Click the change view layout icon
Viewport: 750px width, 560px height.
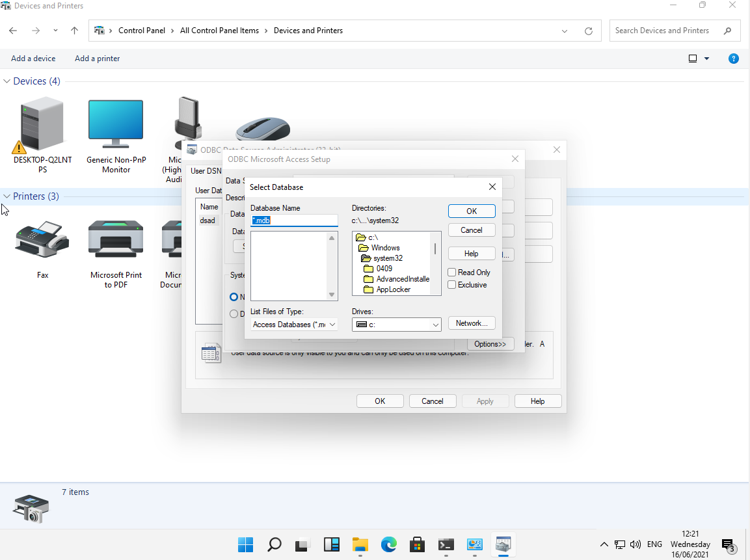[693, 59]
